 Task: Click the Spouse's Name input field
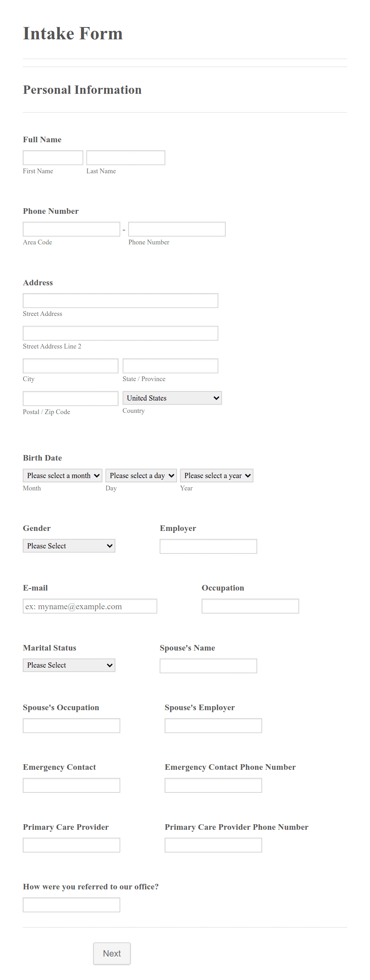(208, 665)
